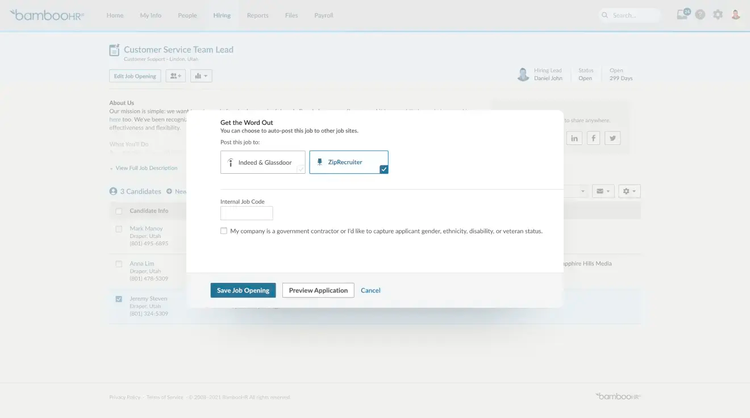This screenshot has width=750, height=418.
Task: Click the New candidate plus icon
Action: coord(169,191)
